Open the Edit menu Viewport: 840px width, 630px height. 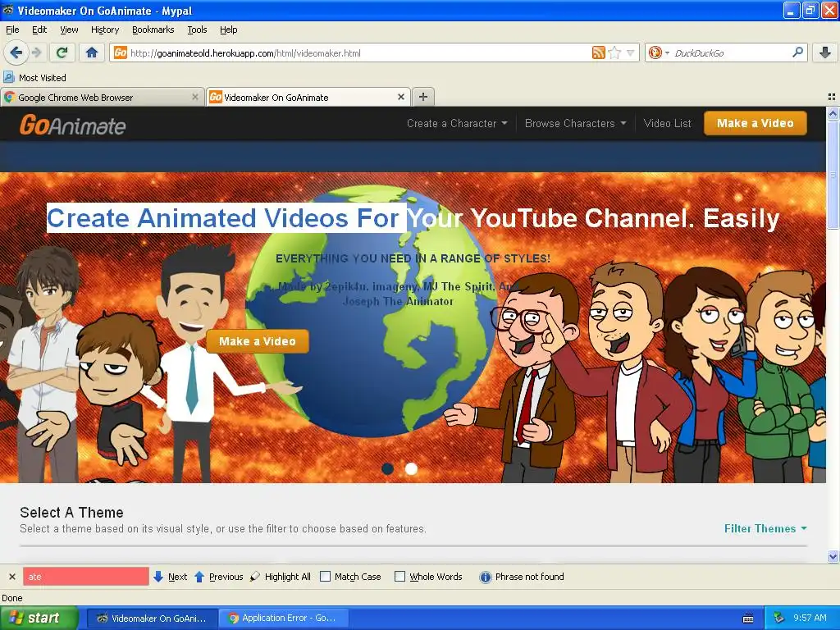click(39, 30)
